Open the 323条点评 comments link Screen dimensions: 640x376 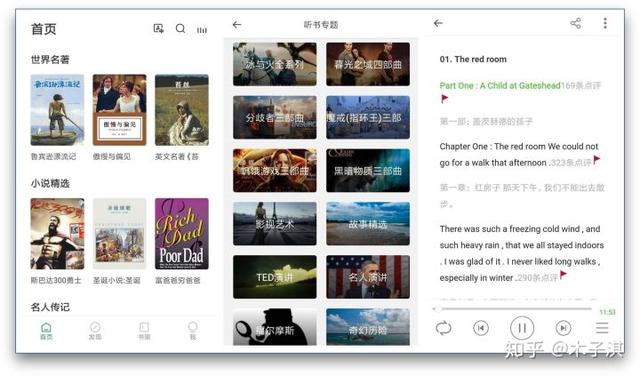point(571,163)
